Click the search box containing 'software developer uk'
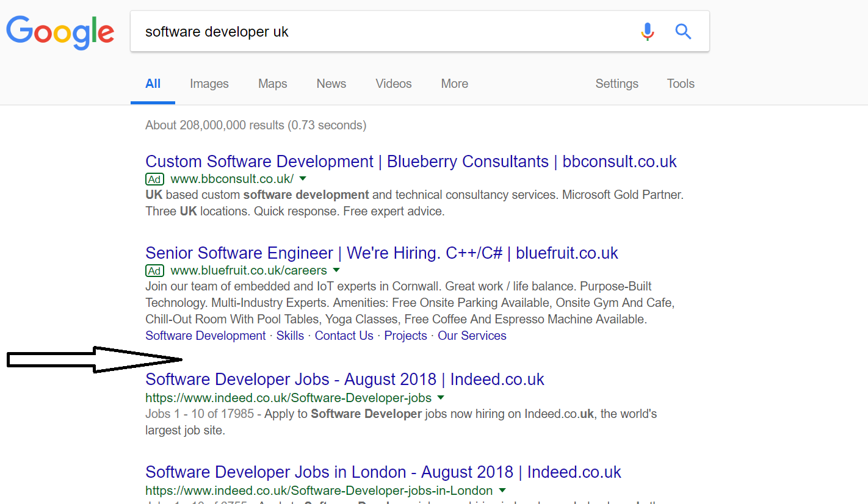Screen dimensions: 868x504 pos(420,31)
